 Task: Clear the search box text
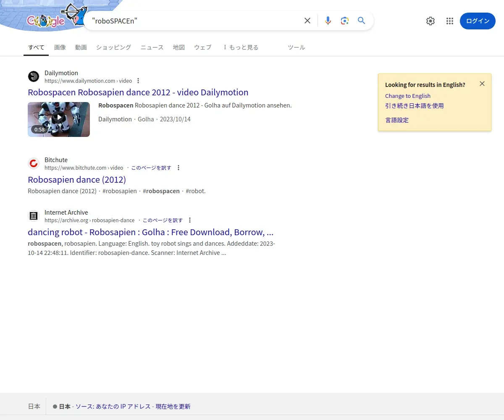pyautogui.click(x=307, y=21)
